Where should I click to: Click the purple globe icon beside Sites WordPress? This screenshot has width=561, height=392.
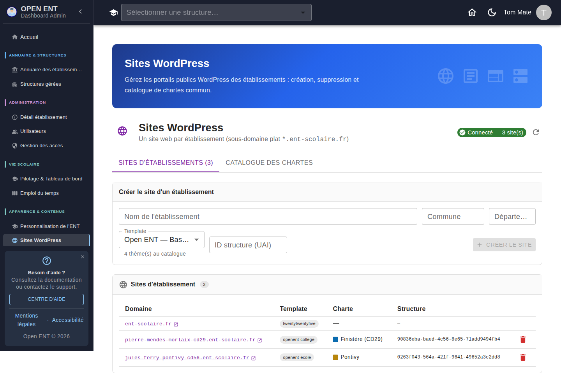click(x=122, y=131)
